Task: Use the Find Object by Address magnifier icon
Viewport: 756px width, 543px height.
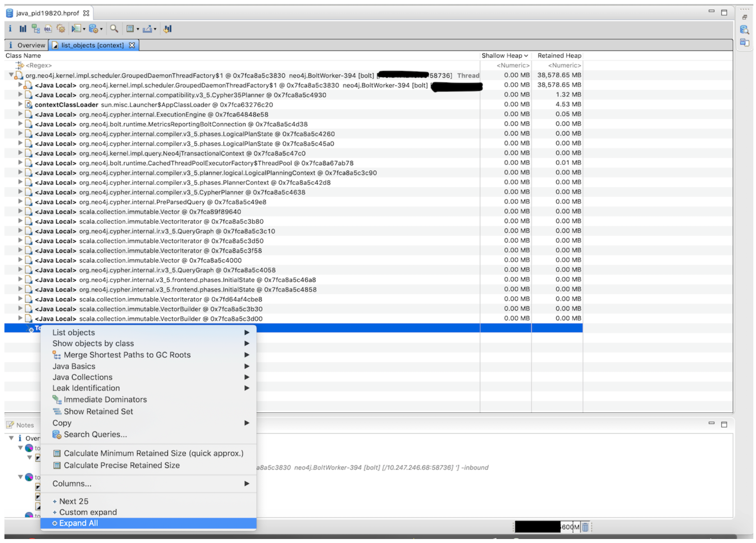Action: pyautogui.click(x=114, y=29)
